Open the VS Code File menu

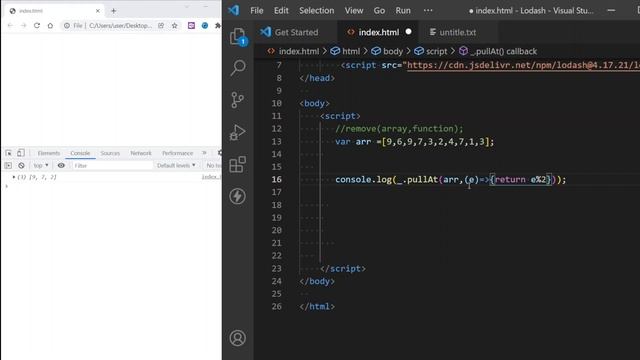coord(257,11)
